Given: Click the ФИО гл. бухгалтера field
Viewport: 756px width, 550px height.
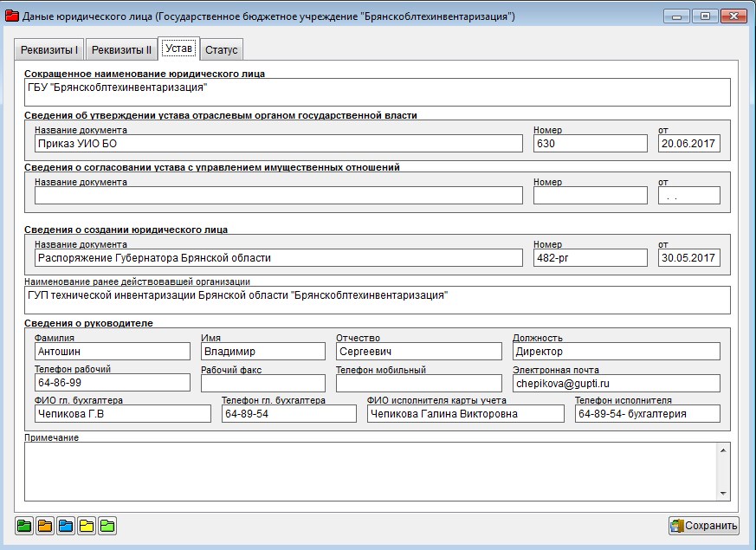Looking at the screenshot, I should click(x=122, y=414).
